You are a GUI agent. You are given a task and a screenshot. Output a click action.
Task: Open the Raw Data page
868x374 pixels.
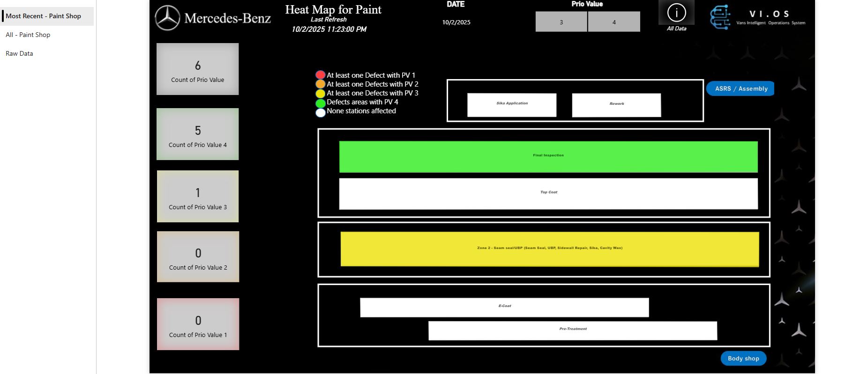coord(19,53)
